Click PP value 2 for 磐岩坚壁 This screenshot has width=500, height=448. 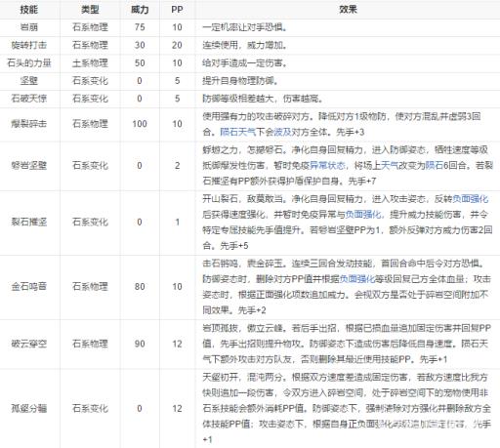pyautogui.click(x=177, y=165)
